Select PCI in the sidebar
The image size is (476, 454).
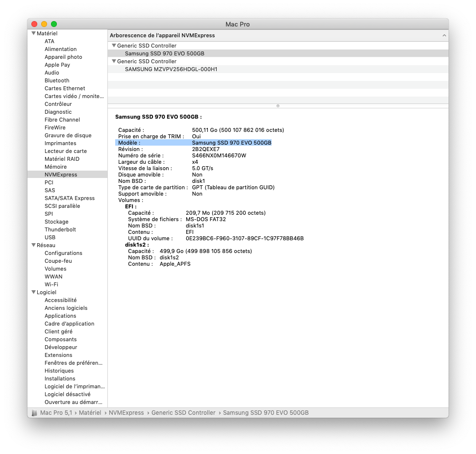click(x=49, y=182)
